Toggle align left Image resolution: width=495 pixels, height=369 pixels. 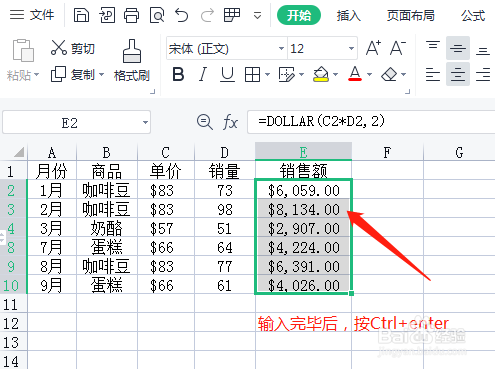pos(433,74)
